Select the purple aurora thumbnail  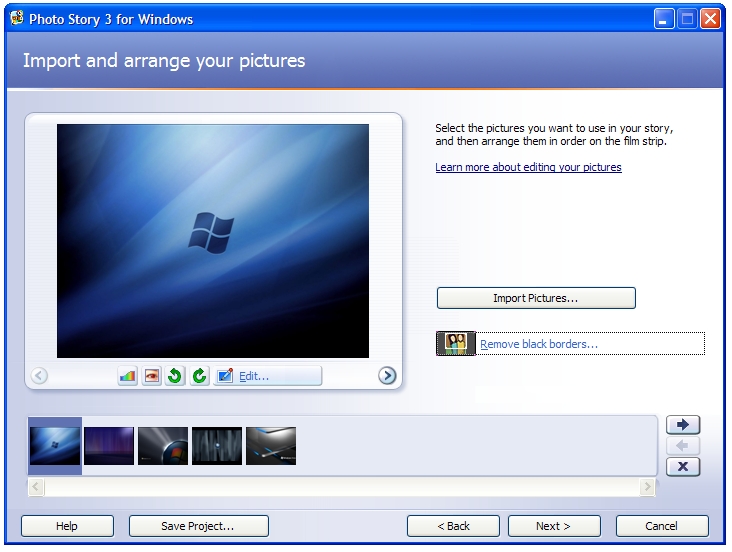coord(109,446)
